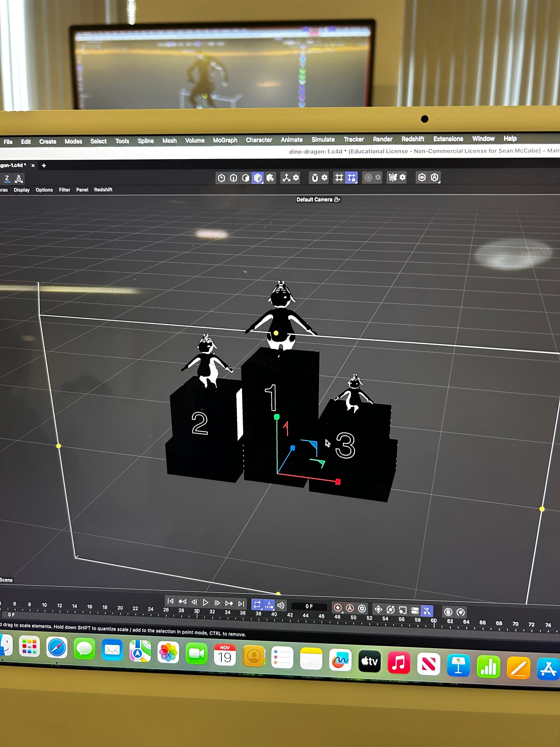The height and width of the screenshot is (747, 560).
Task: Open the MoGraph menu
Action: 225,140
